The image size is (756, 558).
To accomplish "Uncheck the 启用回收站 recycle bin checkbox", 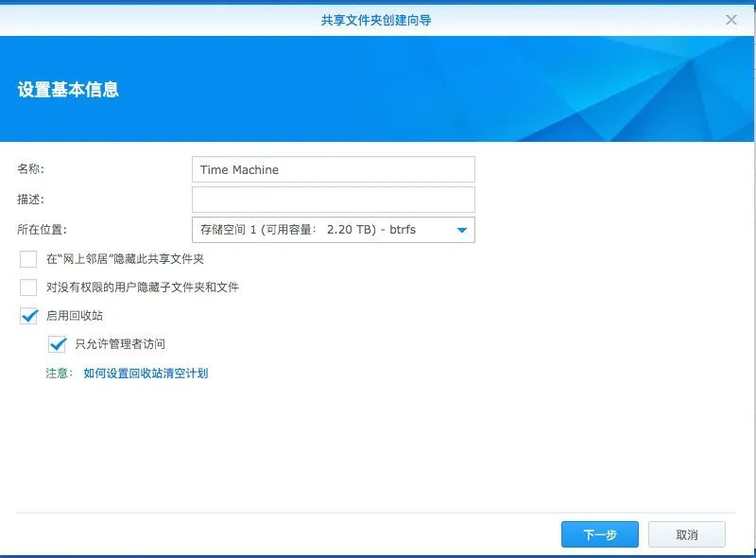I will pyautogui.click(x=27, y=317).
